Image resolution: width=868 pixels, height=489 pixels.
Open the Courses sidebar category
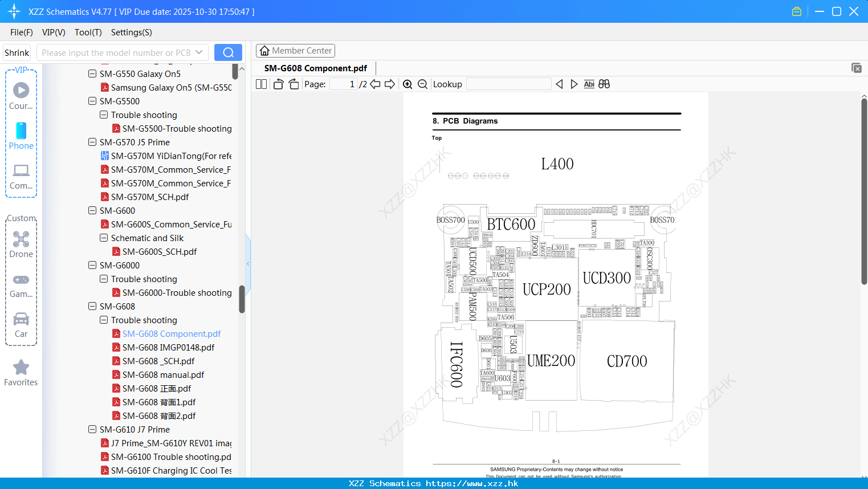coord(21,96)
